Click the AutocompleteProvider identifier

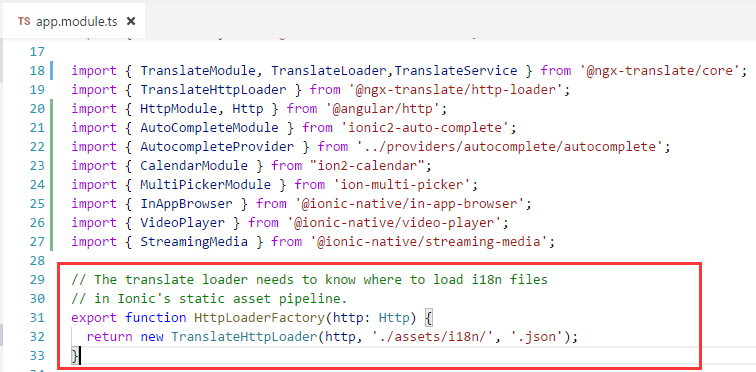pos(217,146)
